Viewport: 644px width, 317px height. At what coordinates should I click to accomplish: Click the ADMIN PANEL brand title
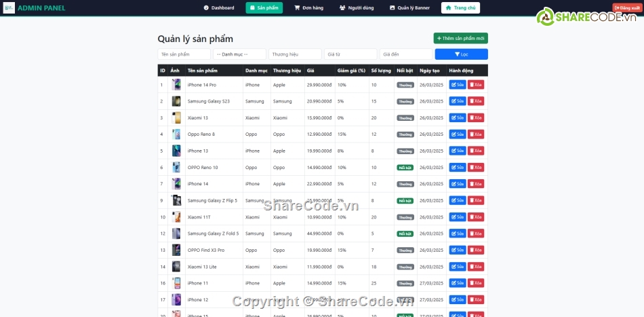(41, 8)
